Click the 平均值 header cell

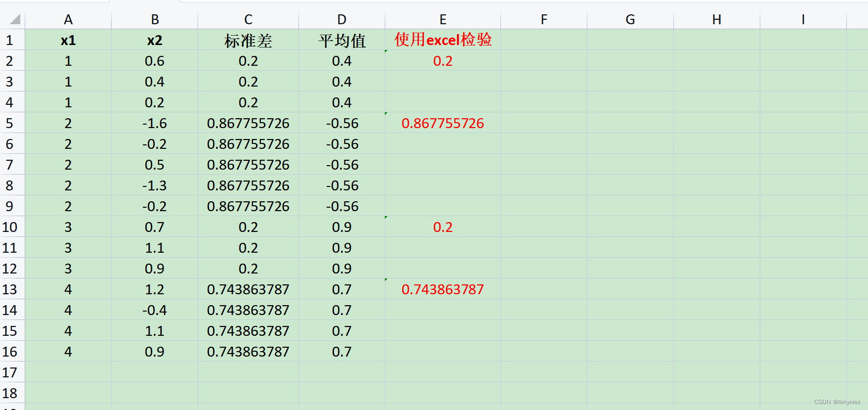coord(342,40)
